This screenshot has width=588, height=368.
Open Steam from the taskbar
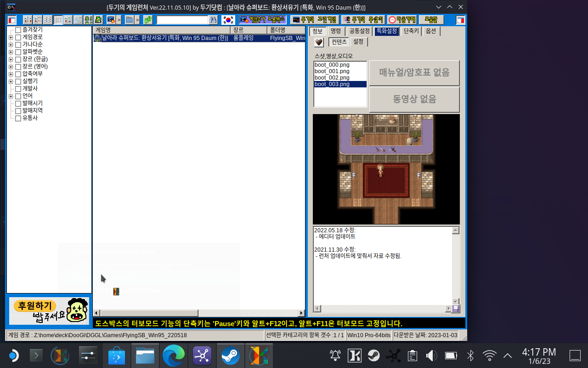point(230,356)
